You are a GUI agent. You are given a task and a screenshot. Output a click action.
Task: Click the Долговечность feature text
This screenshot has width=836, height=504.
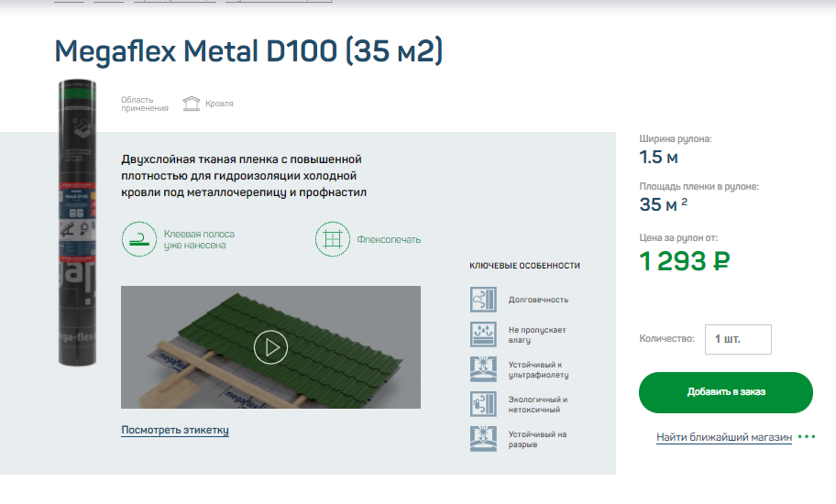(538, 300)
